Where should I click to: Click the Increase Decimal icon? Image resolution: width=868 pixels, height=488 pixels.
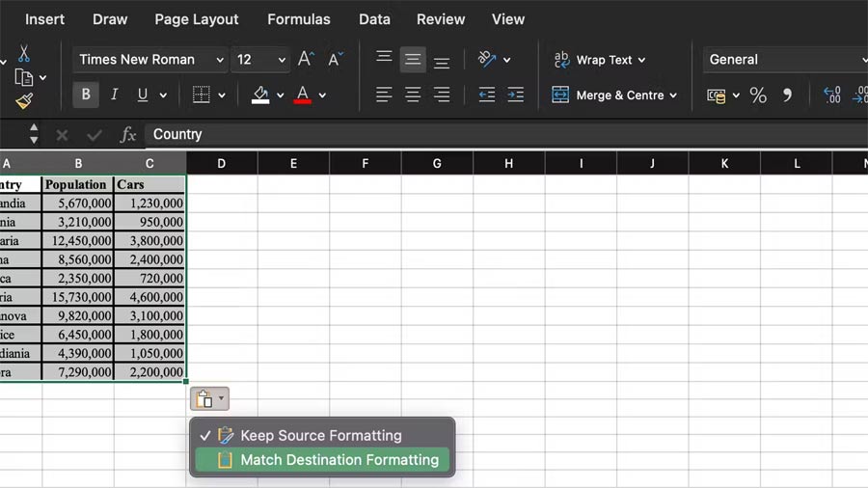[x=831, y=95]
